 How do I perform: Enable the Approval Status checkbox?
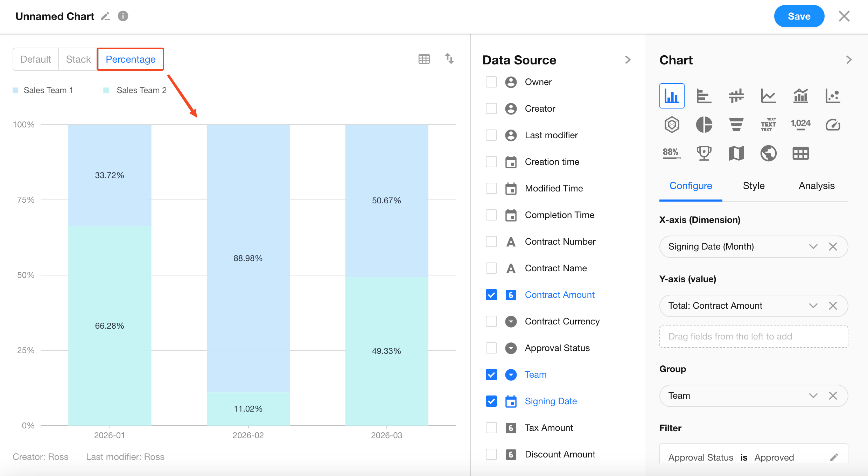pos(491,348)
